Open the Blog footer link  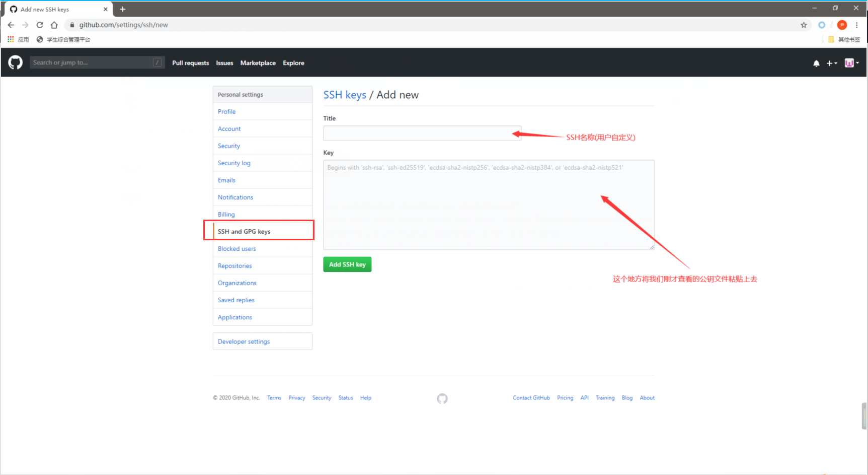pos(627,398)
